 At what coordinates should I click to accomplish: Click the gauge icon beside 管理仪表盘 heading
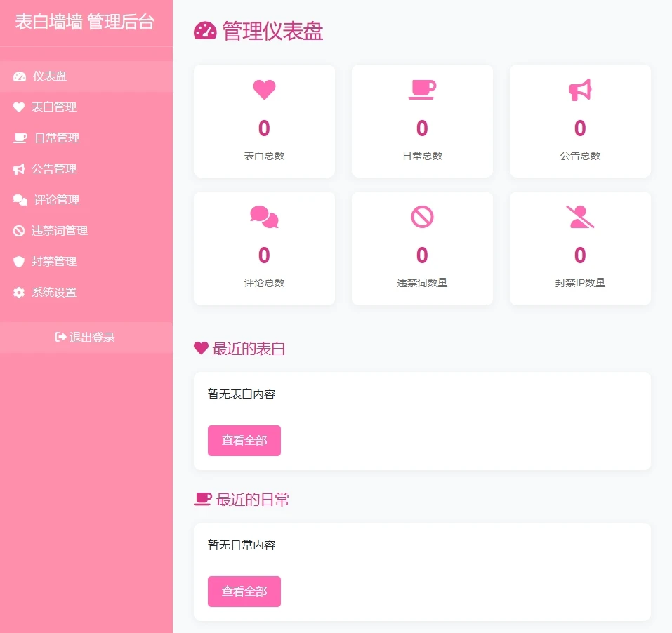pyautogui.click(x=205, y=32)
